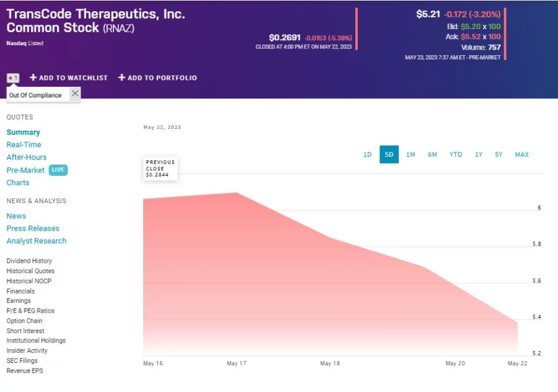This screenshot has width=558, height=392.
Task: Click the LIVE badge next to Pre-Market
Action: pyautogui.click(x=58, y=170)
